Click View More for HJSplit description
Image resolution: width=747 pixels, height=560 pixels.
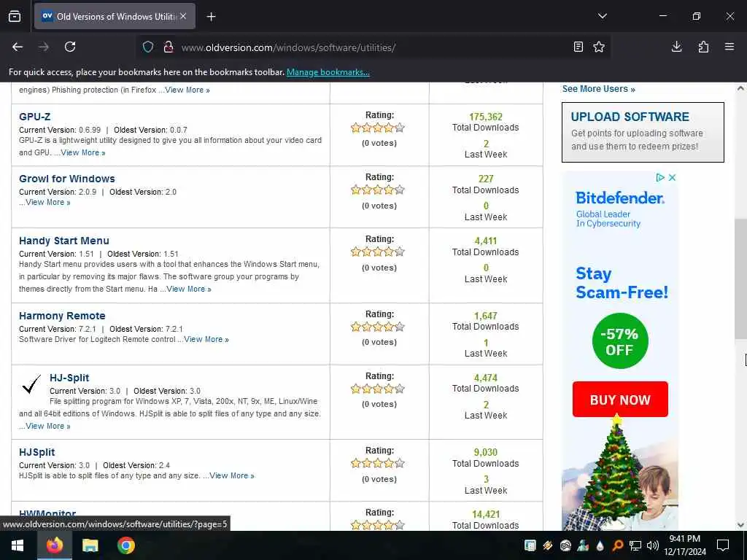pyautogui.click(x=232, y=475)
